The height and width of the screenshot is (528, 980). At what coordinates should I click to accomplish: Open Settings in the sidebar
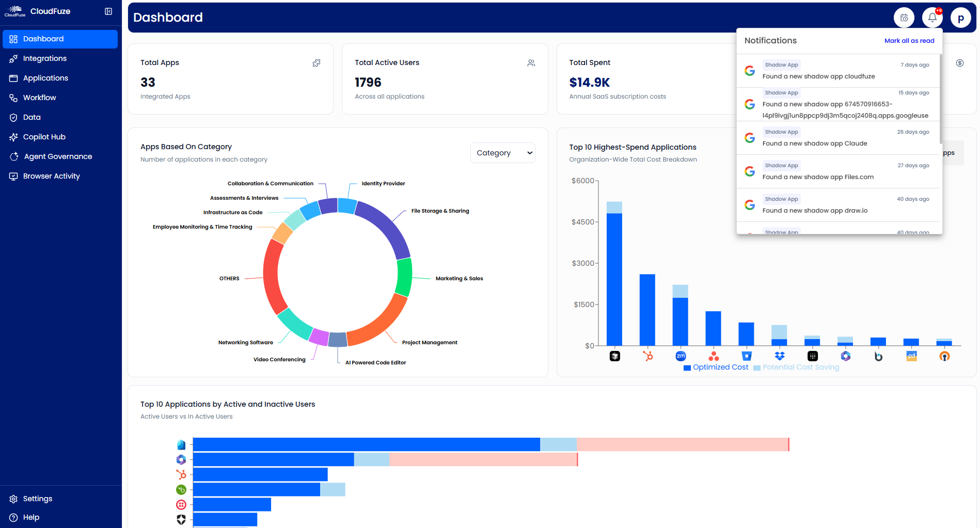(60, 499)
